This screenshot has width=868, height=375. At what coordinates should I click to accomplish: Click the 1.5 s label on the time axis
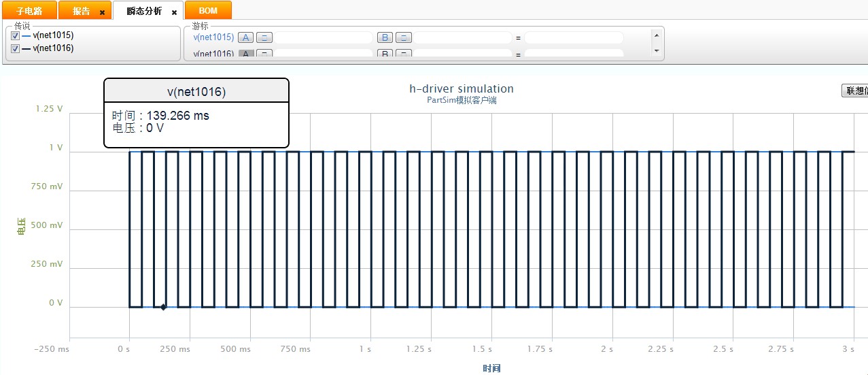point(481,349)
